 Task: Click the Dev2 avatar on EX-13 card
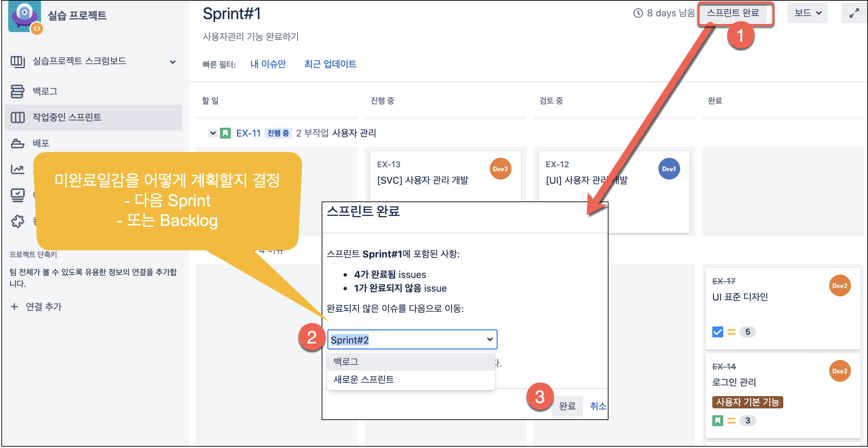(500, 169)
